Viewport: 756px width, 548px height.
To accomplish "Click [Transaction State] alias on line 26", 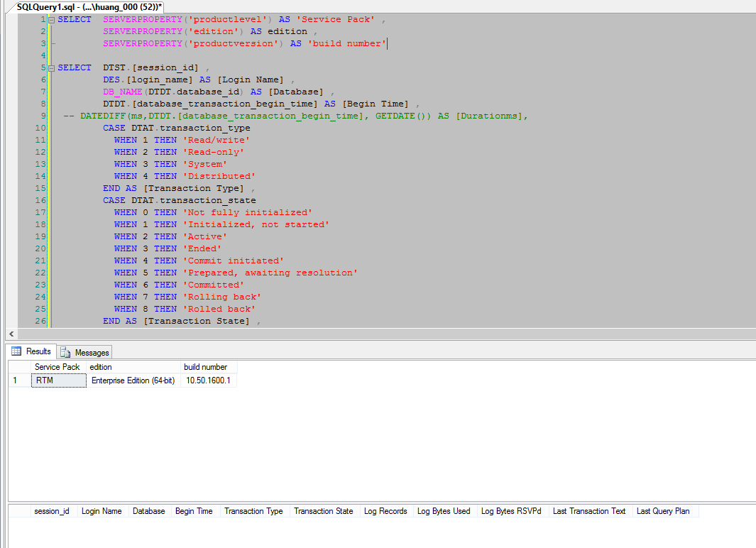I will 197,321.
